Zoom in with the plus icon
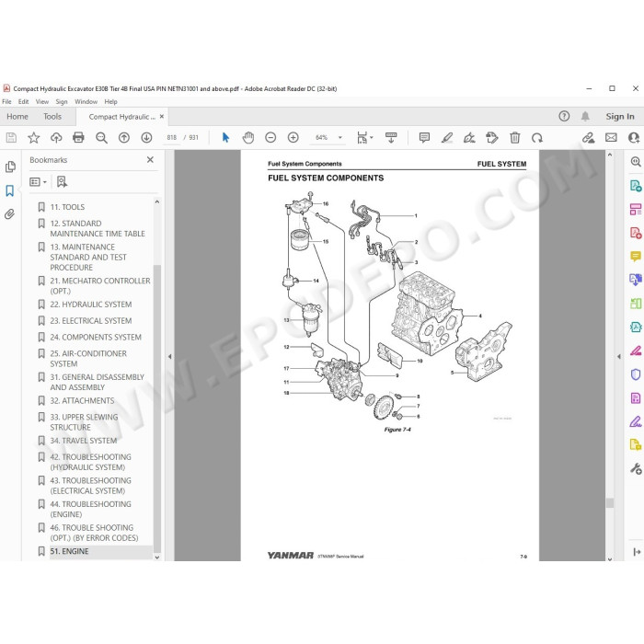Image resolution: width=644 pixels, height=644 pixels. tap(293, 138)
